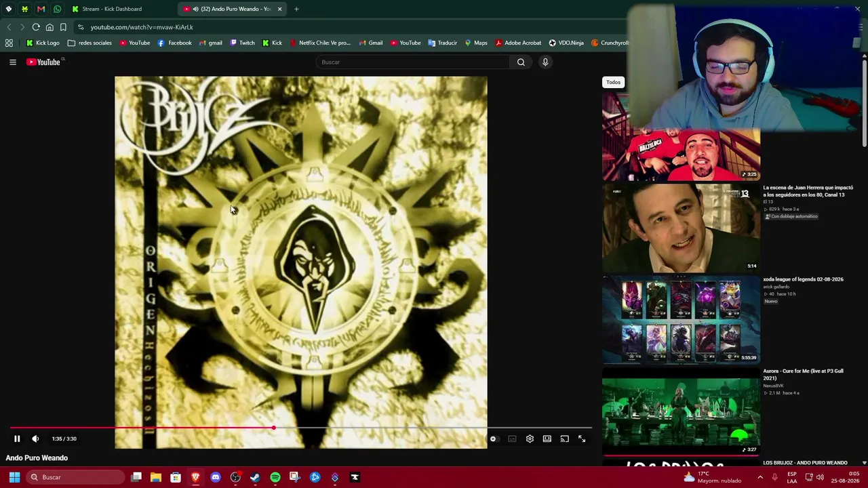This screenshot has height=488, width=868.
Task: Open File Explorer from the taskbar
Action: pyautogui.click(x=156, y=477)
